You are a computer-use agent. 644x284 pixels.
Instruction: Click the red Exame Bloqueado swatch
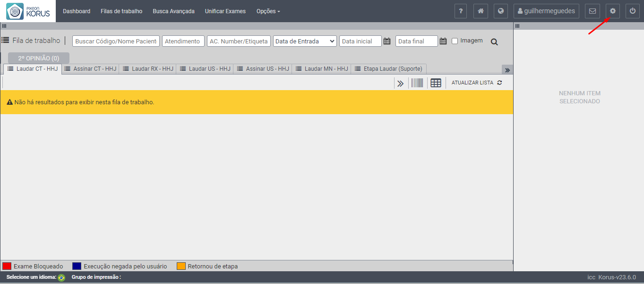tap(7, 266)
